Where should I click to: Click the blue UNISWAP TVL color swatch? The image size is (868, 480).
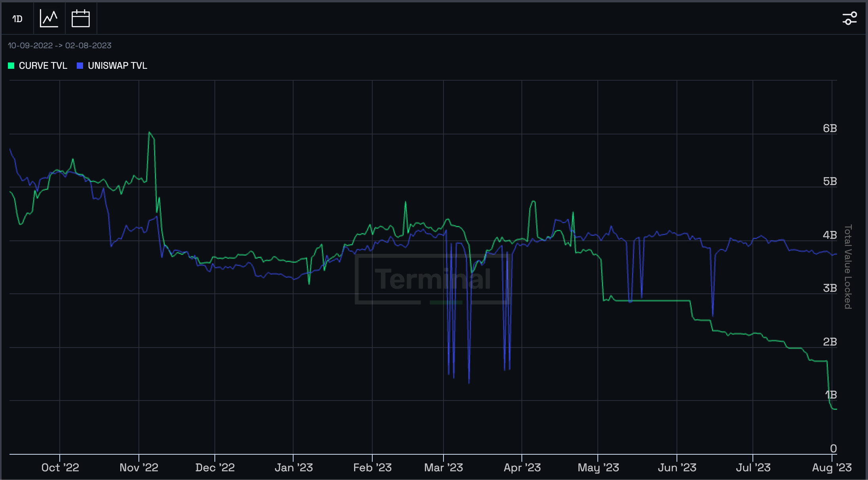[80, 66]
